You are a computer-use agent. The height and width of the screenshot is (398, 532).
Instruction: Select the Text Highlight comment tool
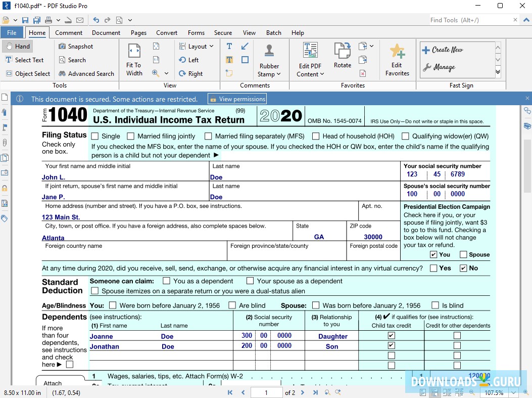click(x=229, y=60)
